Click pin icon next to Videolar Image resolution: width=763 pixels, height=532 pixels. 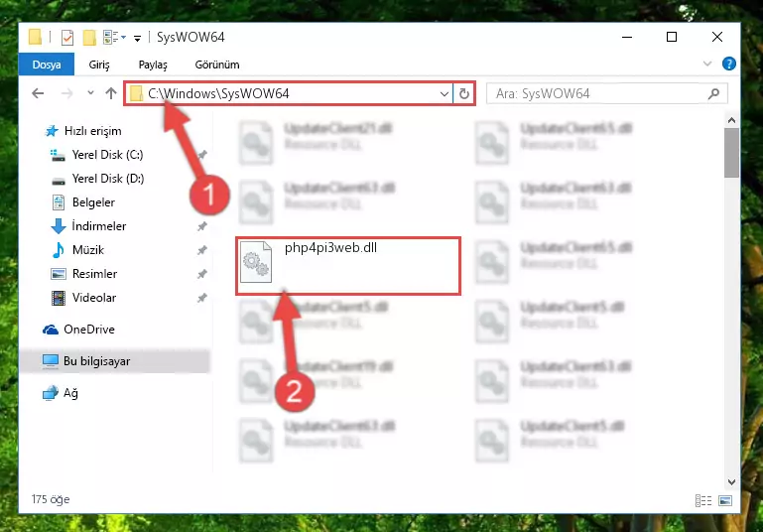tap(202, 298)
